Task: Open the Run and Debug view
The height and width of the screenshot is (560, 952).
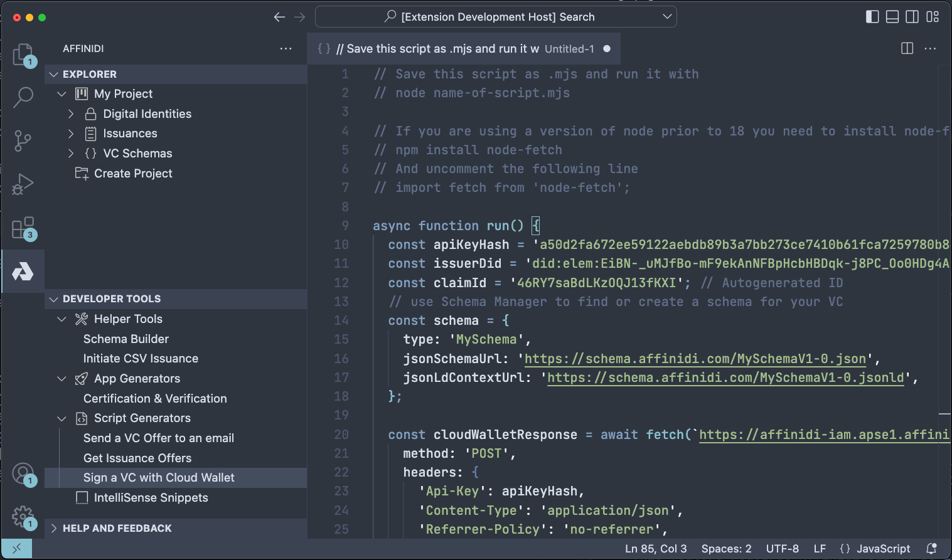Action: click(23, 184)
